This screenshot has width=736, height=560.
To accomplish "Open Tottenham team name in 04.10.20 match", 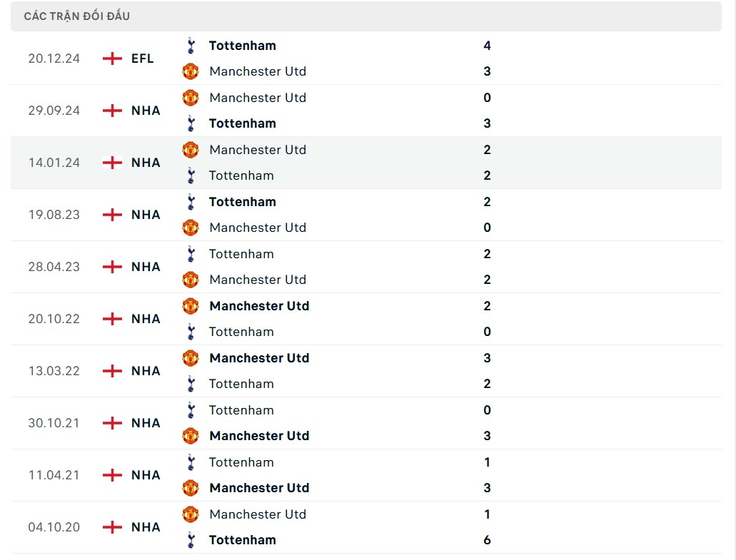I will pos(243,540).
